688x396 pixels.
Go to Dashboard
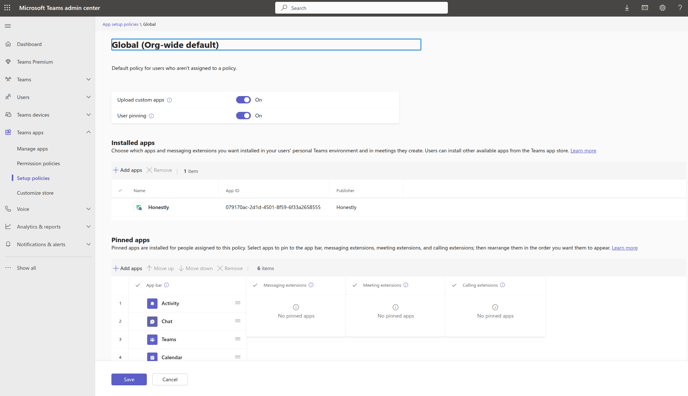[x=29, y=44]
